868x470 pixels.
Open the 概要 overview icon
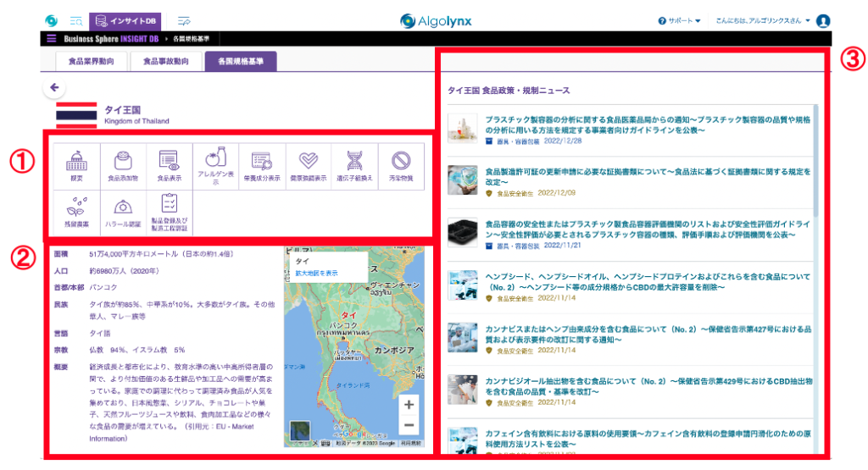(x=78, y=166)
